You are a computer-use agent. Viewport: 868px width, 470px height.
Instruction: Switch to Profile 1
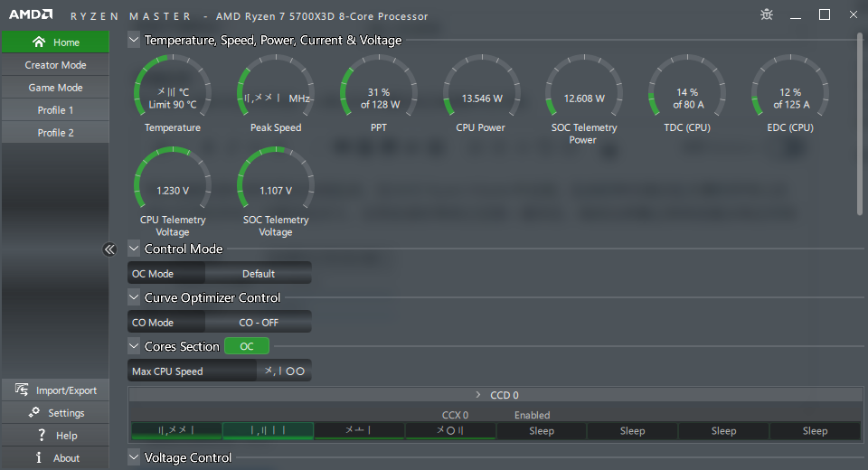pos(55,110)
